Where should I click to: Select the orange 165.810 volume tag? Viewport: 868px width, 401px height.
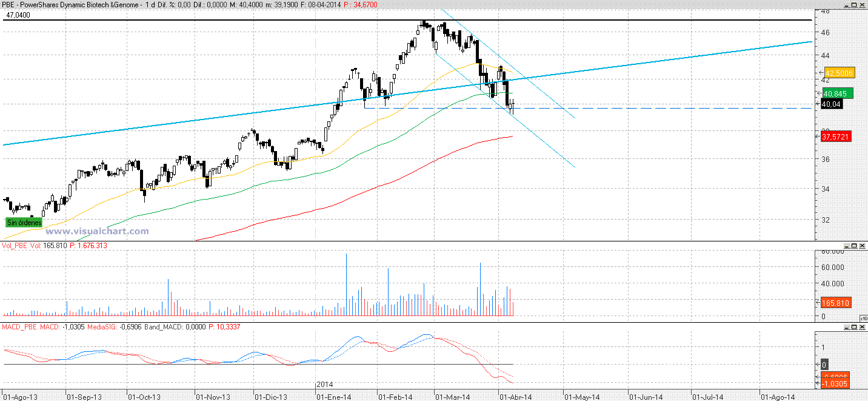[x=836, y=303]
